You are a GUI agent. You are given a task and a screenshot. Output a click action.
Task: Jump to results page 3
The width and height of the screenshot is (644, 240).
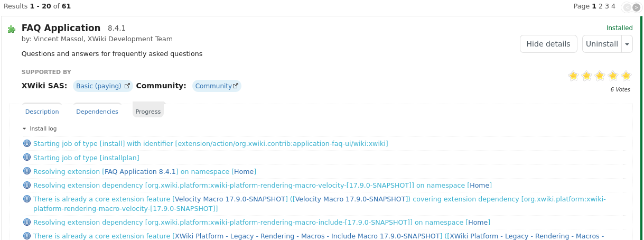point(607,6)
